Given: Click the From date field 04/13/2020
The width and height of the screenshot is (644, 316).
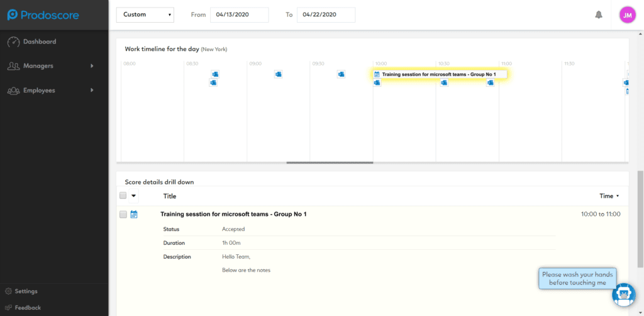Looking at the screenshot, I should pos(240,15).
